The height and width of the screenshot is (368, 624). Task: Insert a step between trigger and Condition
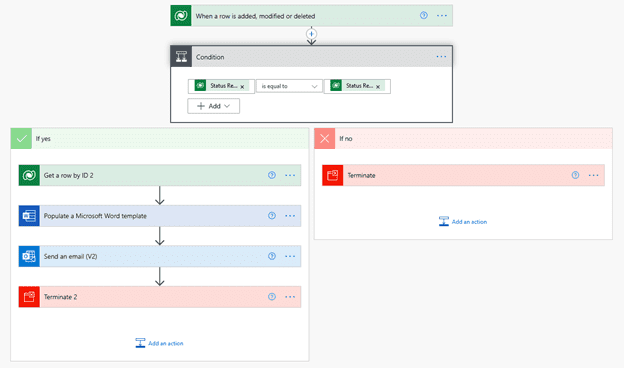(311, 34)
